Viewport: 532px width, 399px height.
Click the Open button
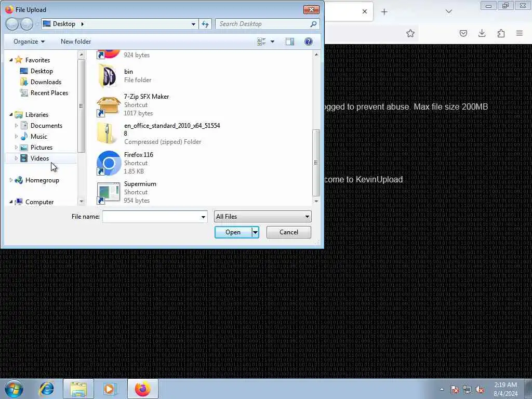(x=233, y=232)
